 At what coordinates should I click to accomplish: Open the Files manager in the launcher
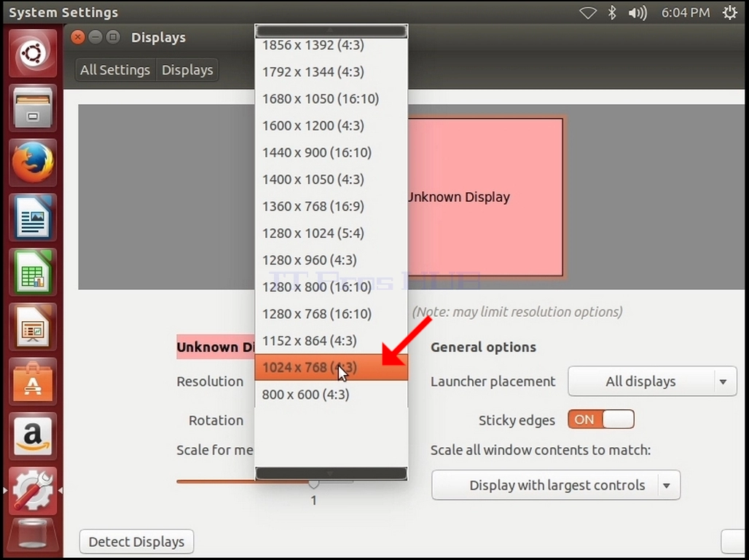click(33, 108)
